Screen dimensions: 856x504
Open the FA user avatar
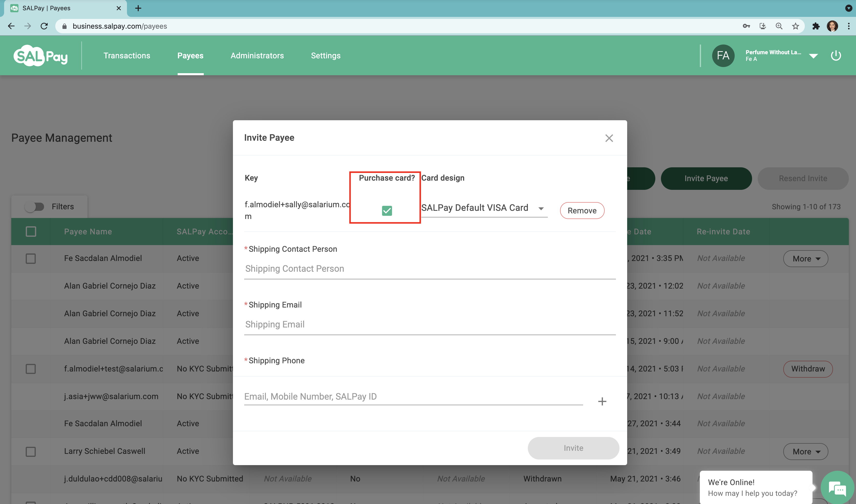tap(723, 56)
